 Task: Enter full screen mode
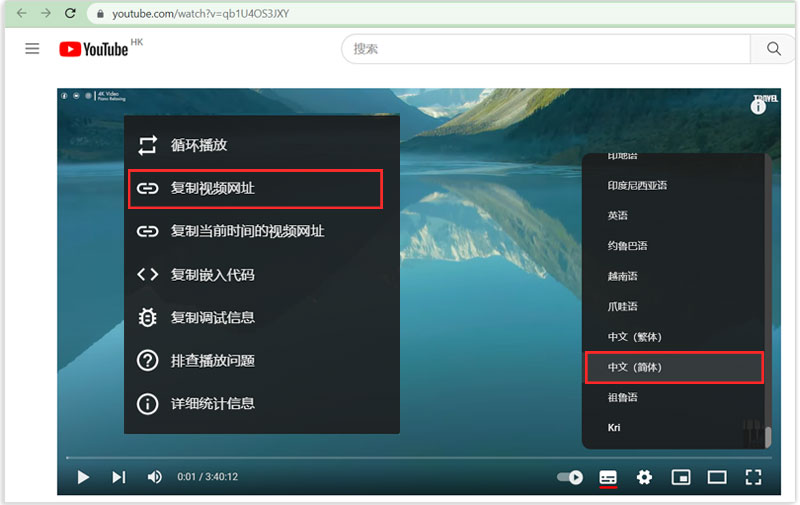[x=754, y=477]
